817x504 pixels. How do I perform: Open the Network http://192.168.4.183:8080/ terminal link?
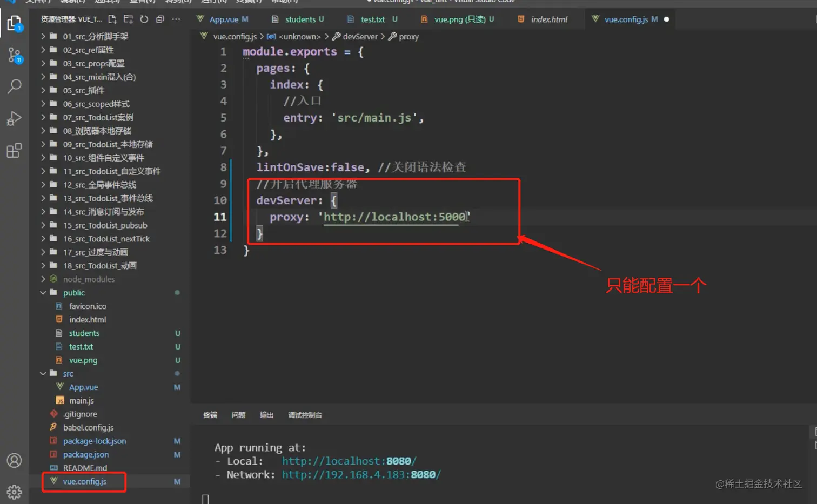(361, 475)
